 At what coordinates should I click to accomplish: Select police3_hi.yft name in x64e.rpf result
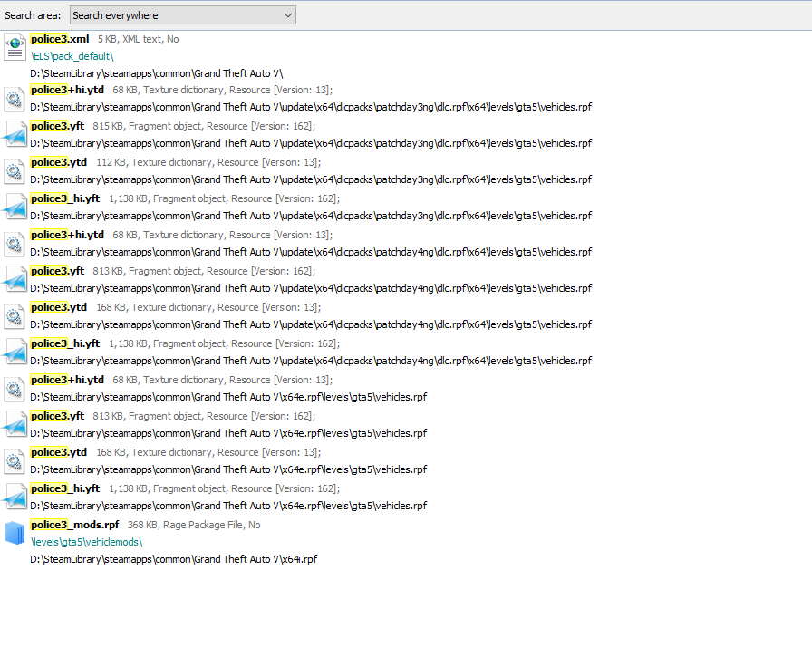pos(65,488)
